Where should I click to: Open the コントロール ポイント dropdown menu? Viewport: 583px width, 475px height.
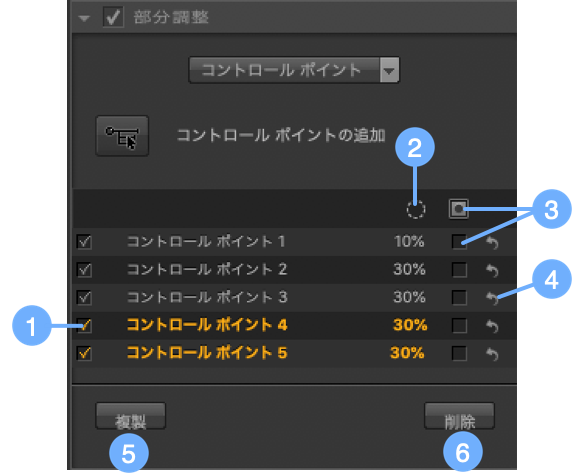(x=294, y=70)
